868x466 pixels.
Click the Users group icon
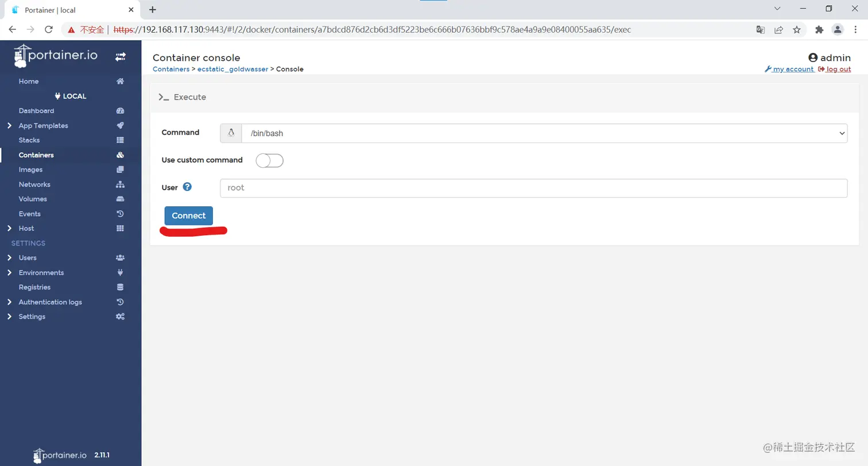[120, 258]
